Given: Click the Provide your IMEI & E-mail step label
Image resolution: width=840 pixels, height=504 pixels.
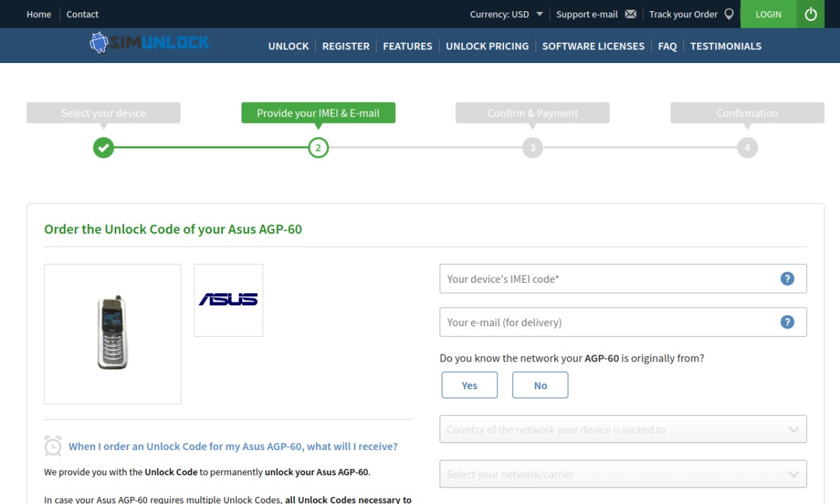Looking at the screenshot, I should (x=318, y=113).
